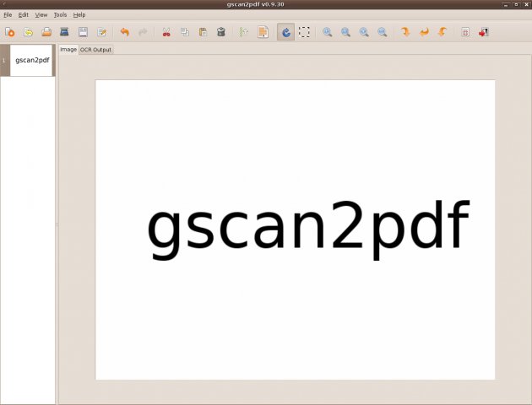Screen dimensions: 532x405
Task: Click the fourth magnifier, zoom out
Action: pyautogui.click(x=383, y=32)
